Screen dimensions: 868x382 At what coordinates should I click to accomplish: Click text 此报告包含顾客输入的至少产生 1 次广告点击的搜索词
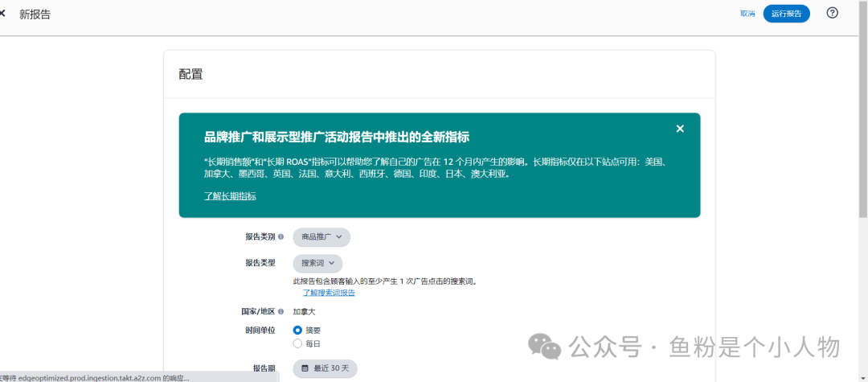click(x=385, y=281)
